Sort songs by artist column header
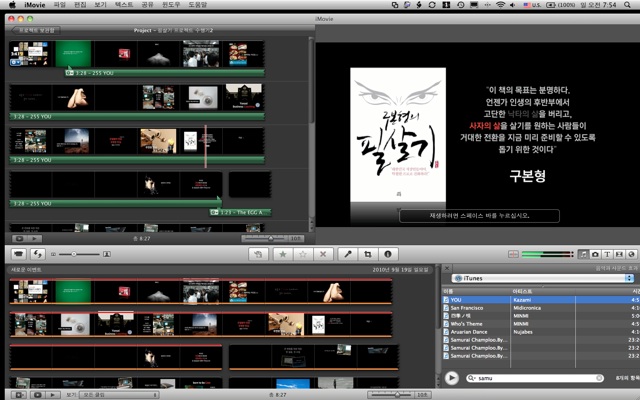 (543, 291)
